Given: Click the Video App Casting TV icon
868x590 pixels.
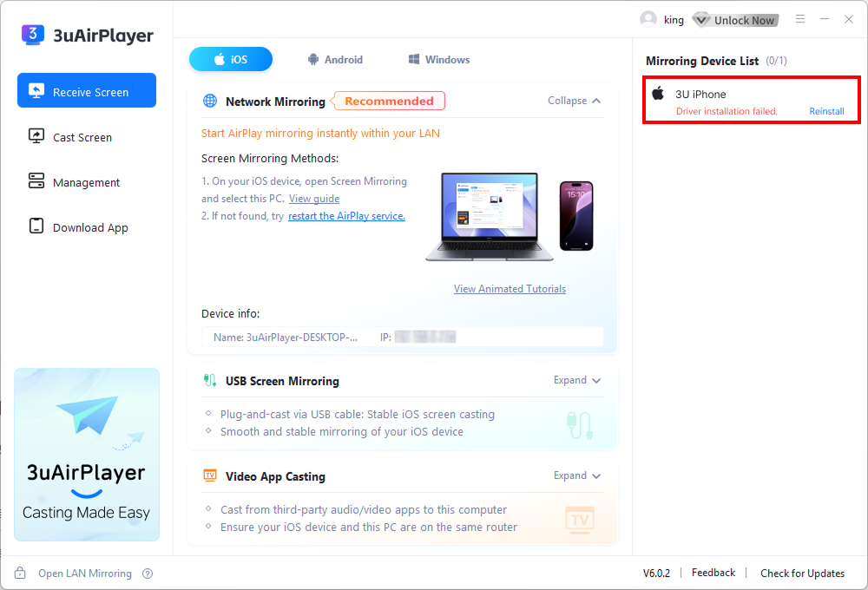Looking at the screenshot, I should coord(210,476).
